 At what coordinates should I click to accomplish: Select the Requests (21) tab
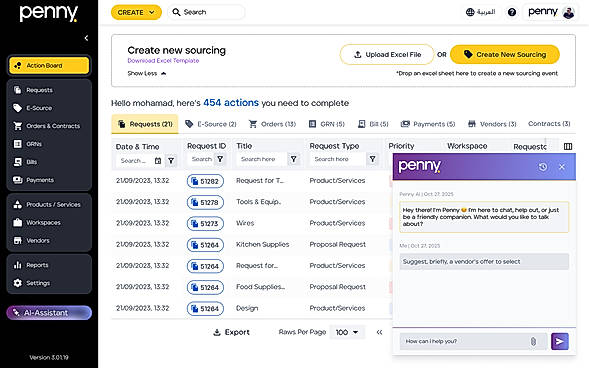tap(145, 124)
